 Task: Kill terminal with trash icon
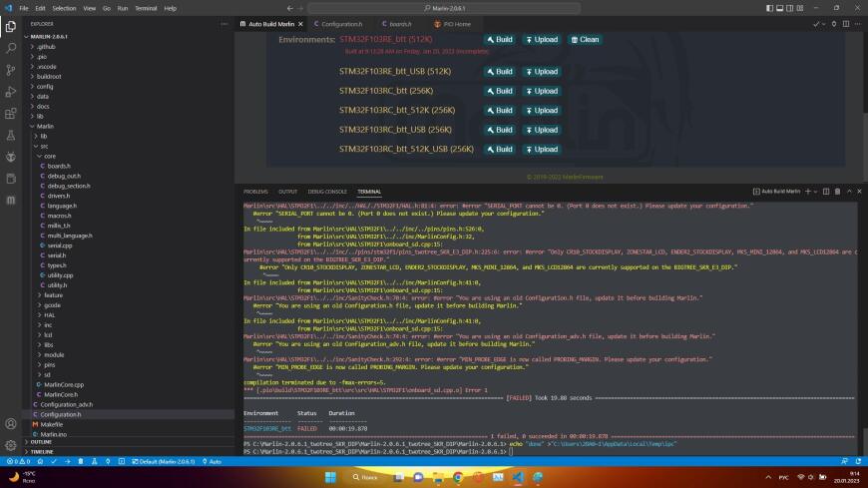tap(837, 191)
